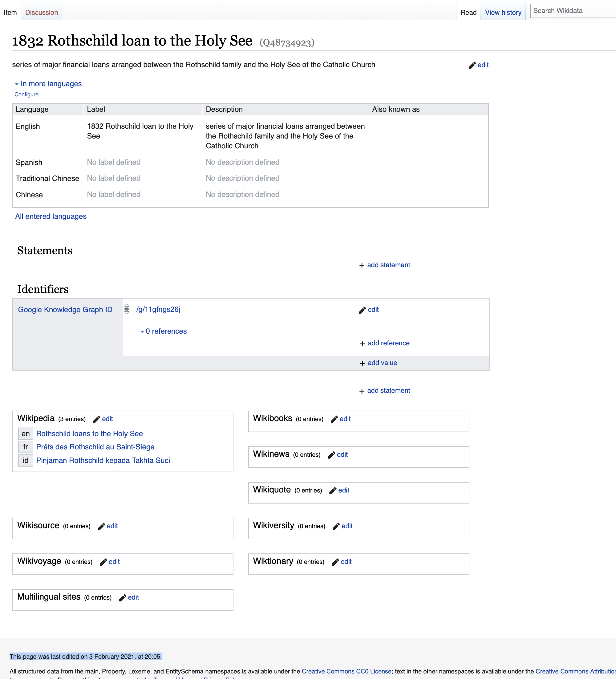Image resolution: width=616 pixels, height=679 pixels.
Task: Click the pencil icon in the Wikiversity section
Action: 336,526
